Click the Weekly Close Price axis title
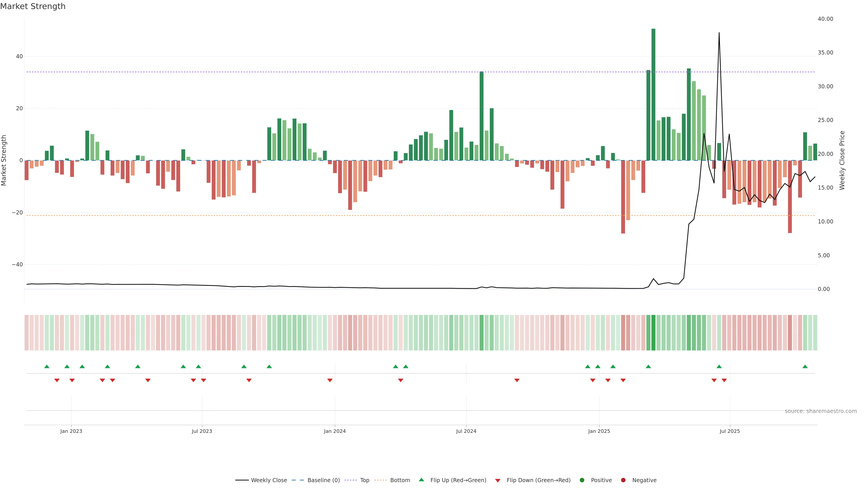Image resolution: width=868 pixels, height=488 pixels. click(x=842, y=160)
